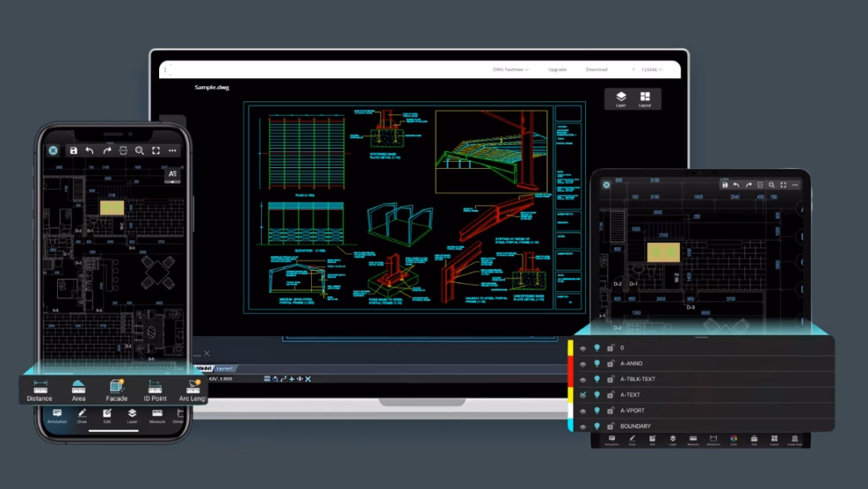Toggle lightbulb visibility for A-ANNO layer

point(596,364)
